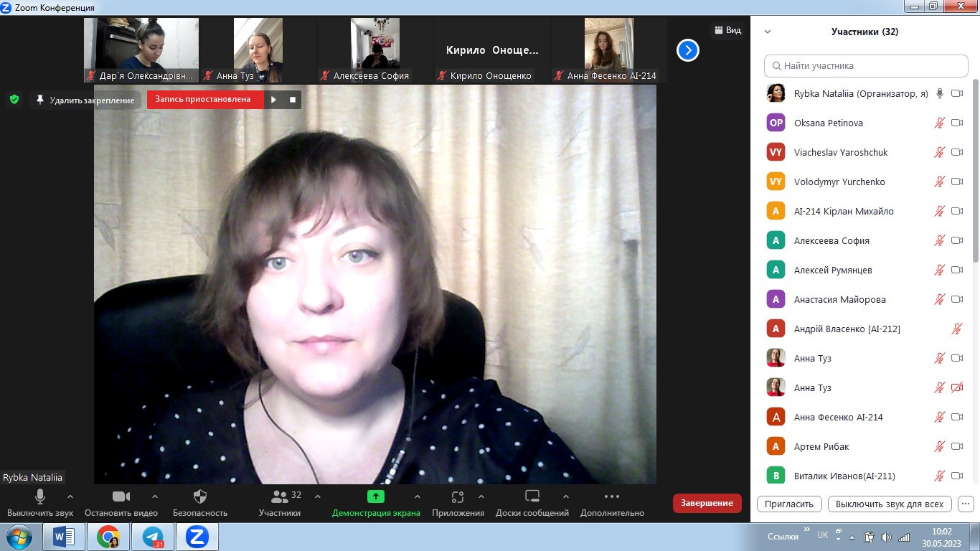Click camera icon for Анастасия Майорова
980x551 pixels.
coord(957,299)
